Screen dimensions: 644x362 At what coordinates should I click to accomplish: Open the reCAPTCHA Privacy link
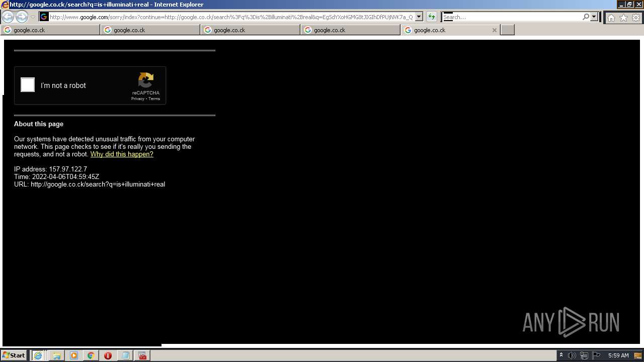tap(137, 99)
